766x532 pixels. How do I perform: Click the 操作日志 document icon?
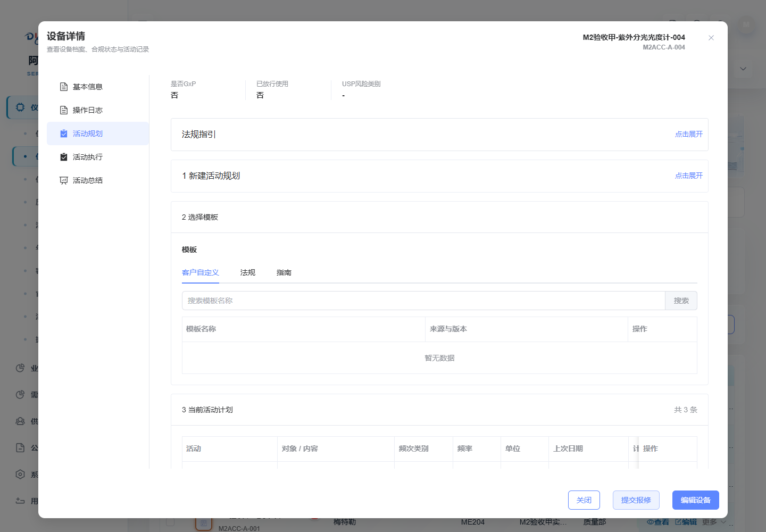[64, 110]
